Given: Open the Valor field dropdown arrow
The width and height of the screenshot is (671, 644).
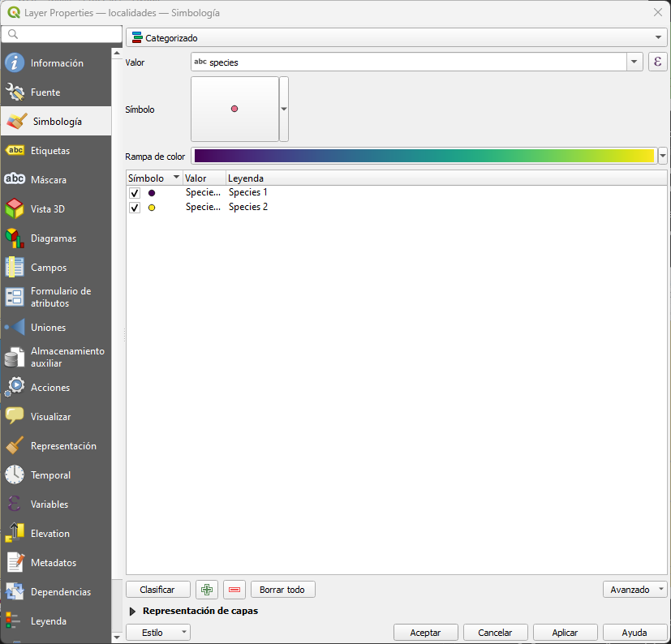Looking at the screenshot, I should click(x=634, y=62).
